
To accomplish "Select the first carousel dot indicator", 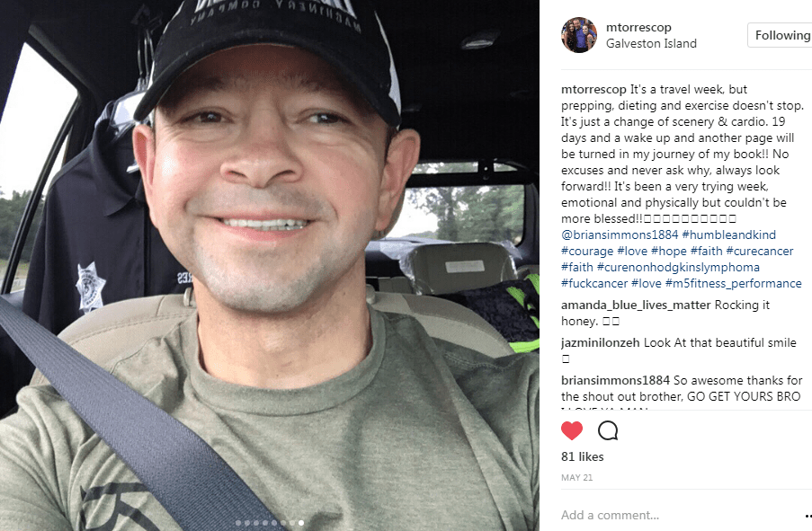I will point(238,523).
